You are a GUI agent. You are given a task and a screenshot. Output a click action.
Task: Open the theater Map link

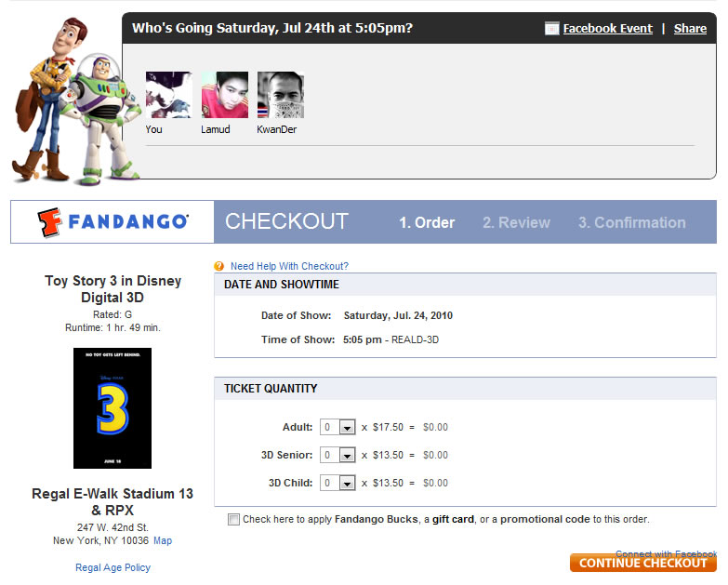(163, 541)
